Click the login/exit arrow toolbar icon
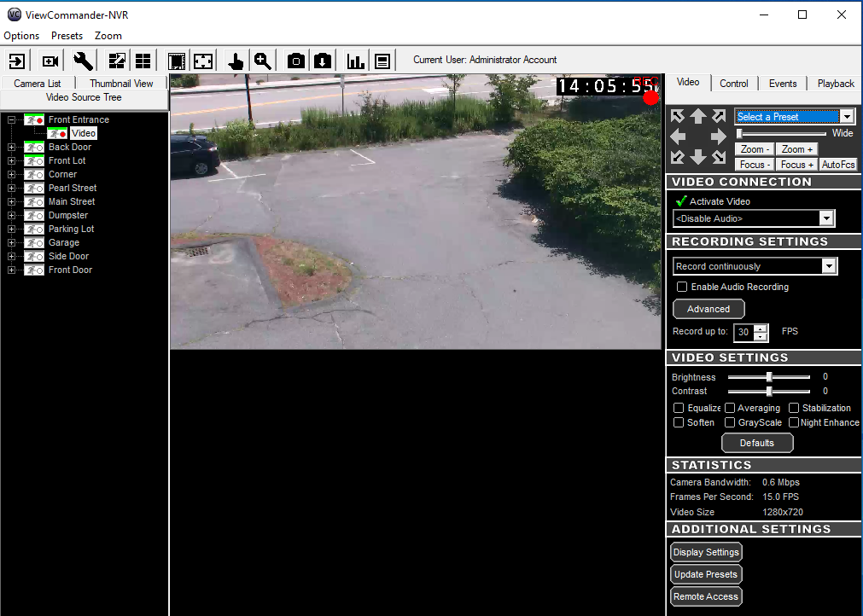Viewport: 863px width, 616px height. coord(17,61)
